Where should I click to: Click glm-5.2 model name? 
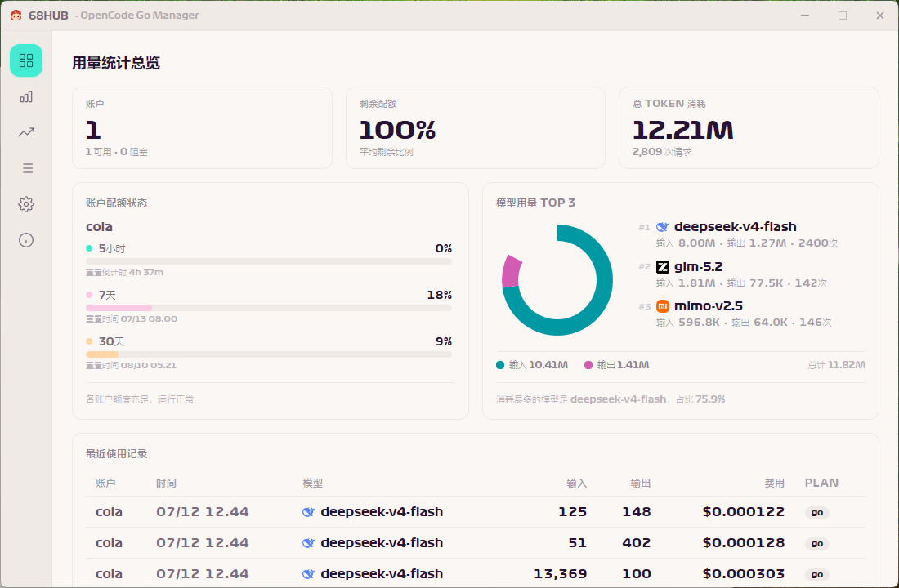coord(698,266)
